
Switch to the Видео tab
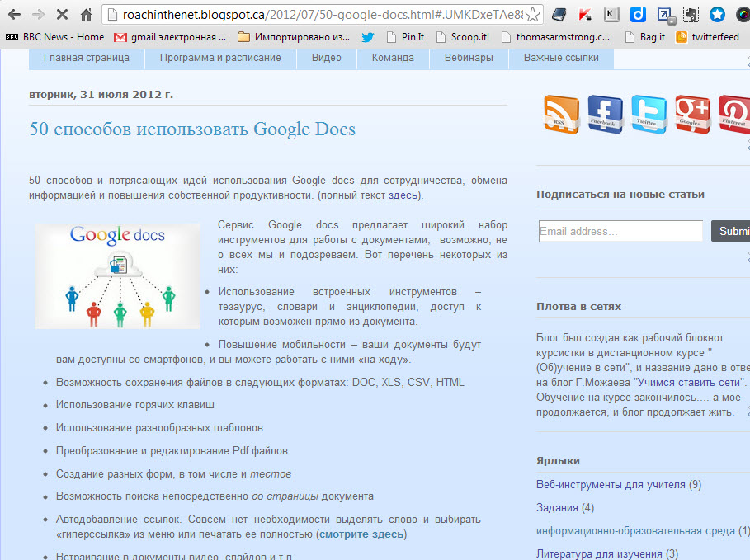(x=327, y=58)
